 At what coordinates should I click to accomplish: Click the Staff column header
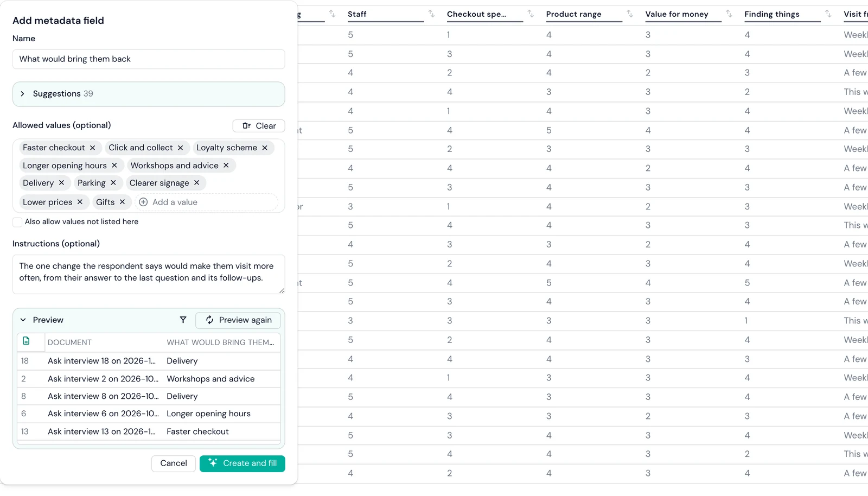pyautogui.click(x=357, y=14)
